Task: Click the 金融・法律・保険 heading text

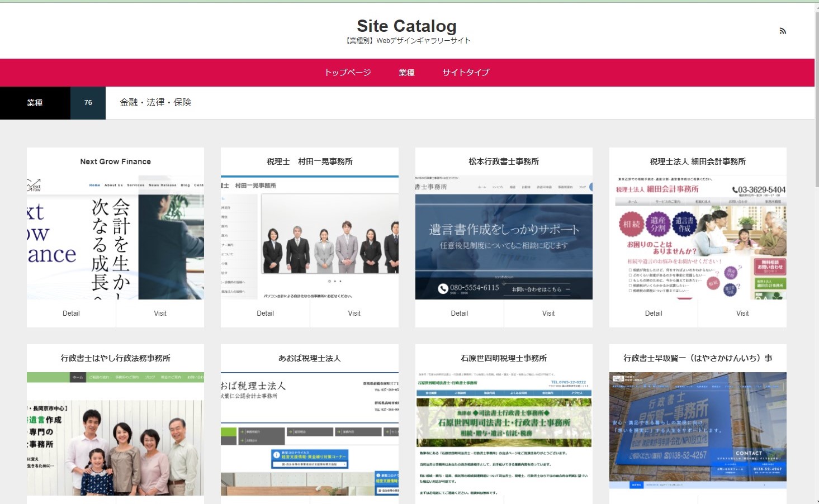Action: [155, 102]
